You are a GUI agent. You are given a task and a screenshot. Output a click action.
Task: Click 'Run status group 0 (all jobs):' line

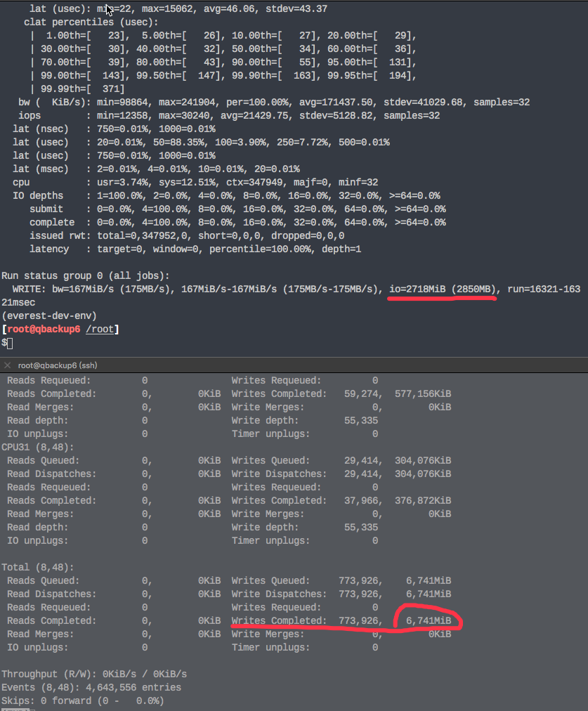point(85,275)
